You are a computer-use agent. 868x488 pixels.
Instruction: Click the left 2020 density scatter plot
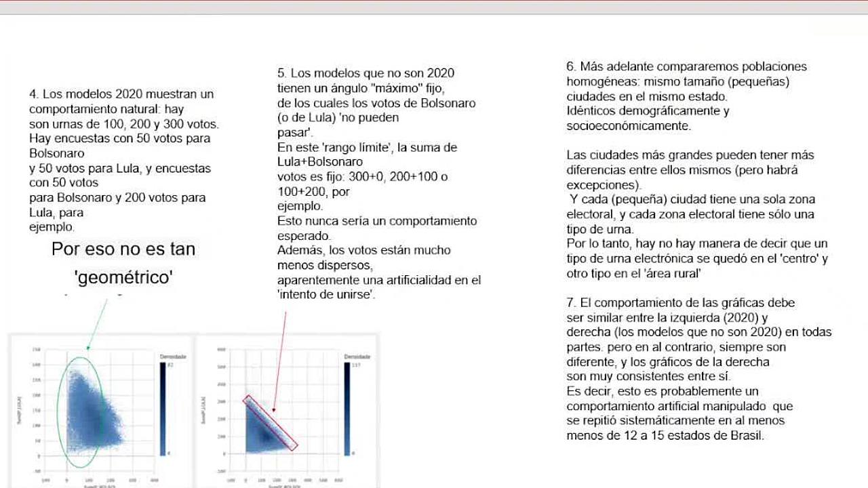pyautogui.click(x=92, y=407)
